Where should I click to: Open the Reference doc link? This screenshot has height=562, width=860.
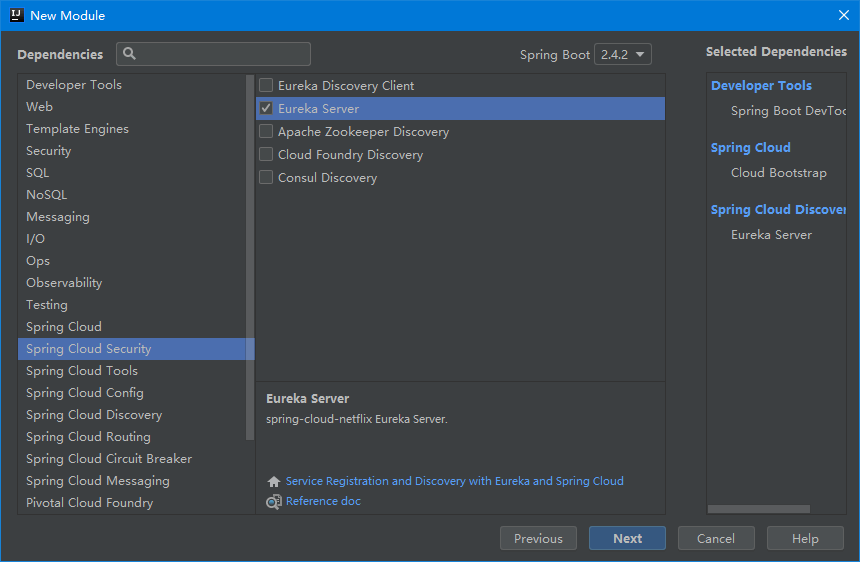[323, 501]
